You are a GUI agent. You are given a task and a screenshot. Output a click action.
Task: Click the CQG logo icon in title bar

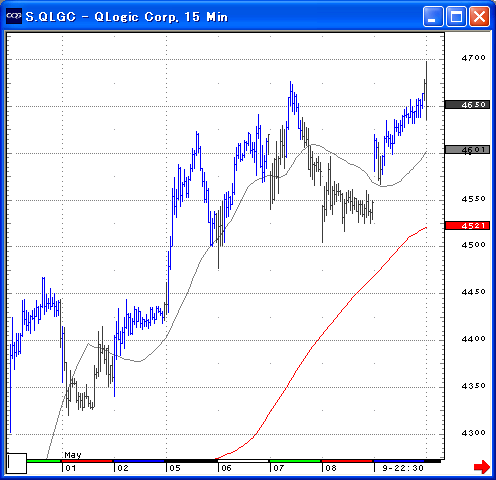point(14,16)
